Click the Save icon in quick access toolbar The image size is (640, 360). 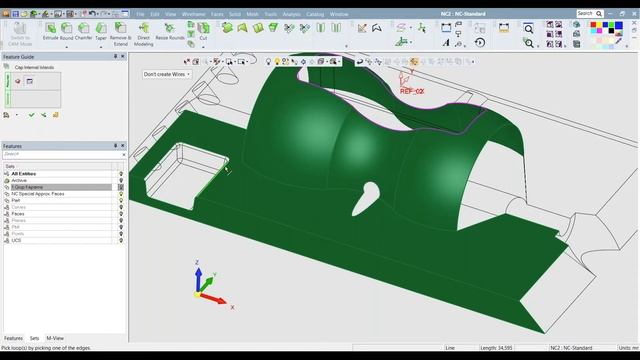pos(16,14)
